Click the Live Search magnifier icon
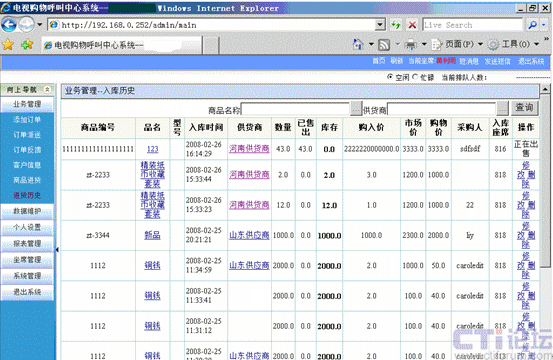 (533, 25)
